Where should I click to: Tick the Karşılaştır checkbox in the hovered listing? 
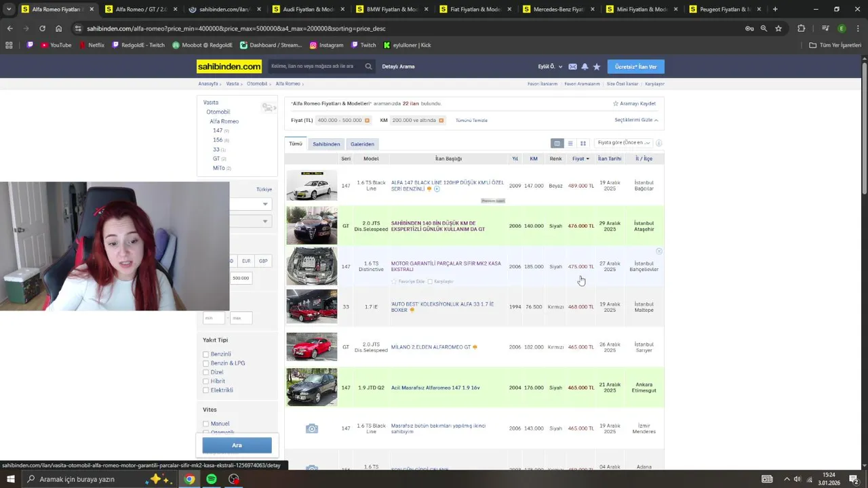(x=430, y=281)
